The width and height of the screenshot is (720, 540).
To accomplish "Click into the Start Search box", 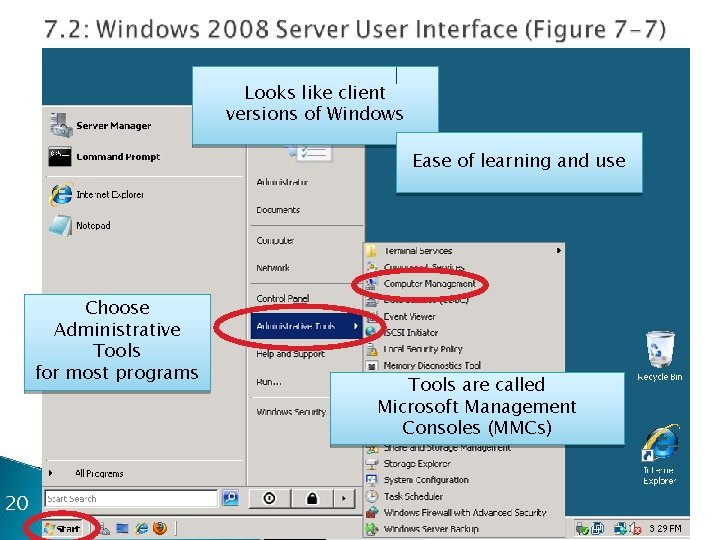I will [x=131, y=499].
